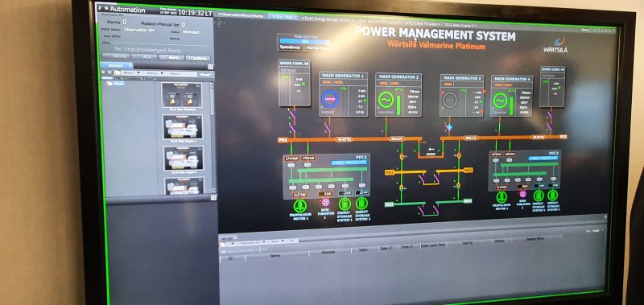Select the Main Generator 4 running symbol

(x=500, y=100)
